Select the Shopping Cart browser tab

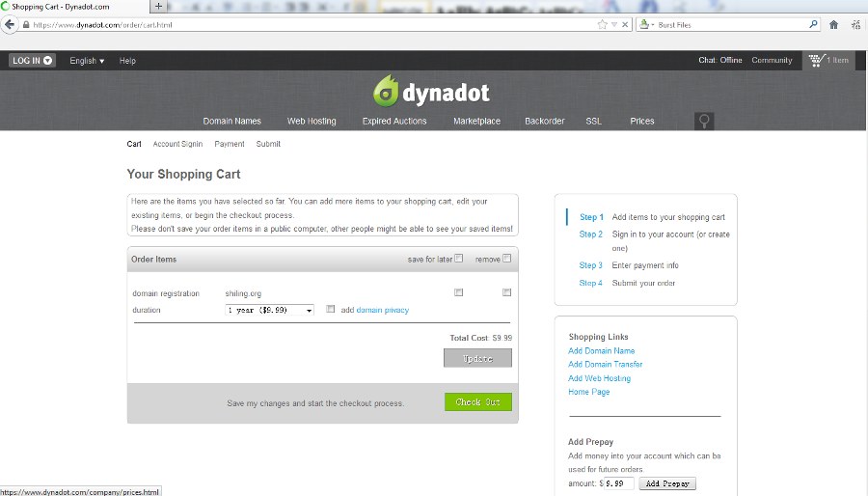pyautogui.click(x=74, y=7)
